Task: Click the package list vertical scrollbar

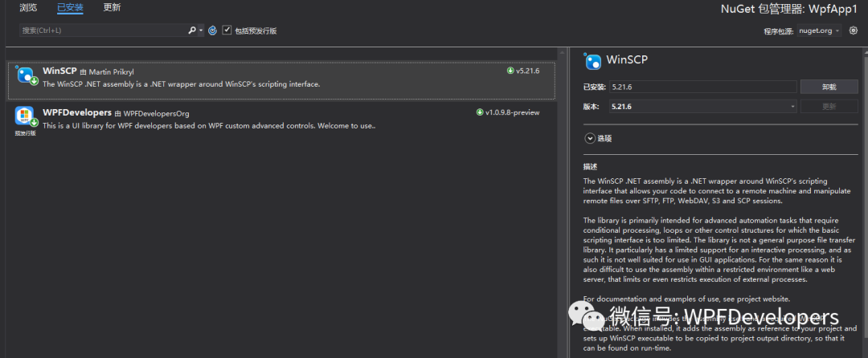Action: [563, 205]
